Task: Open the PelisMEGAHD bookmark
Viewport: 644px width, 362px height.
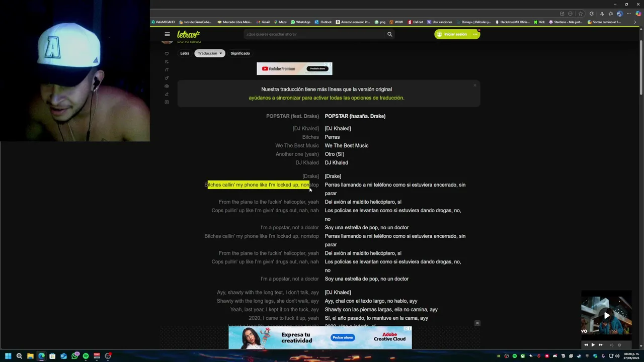Action: 163,22
